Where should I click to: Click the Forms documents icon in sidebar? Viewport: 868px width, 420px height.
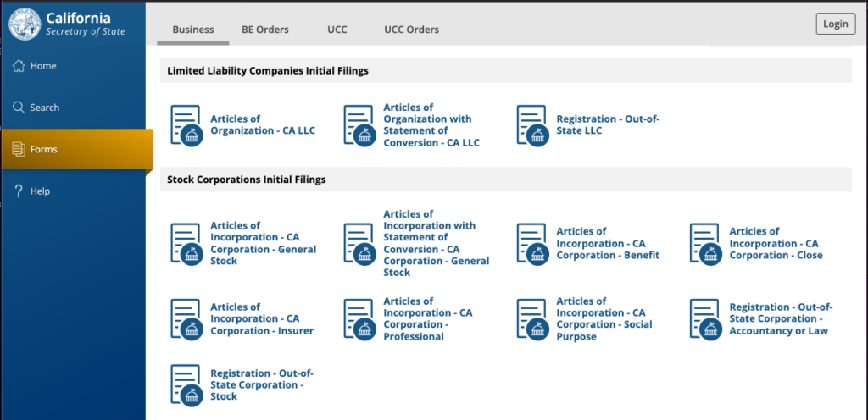(19, 150)
